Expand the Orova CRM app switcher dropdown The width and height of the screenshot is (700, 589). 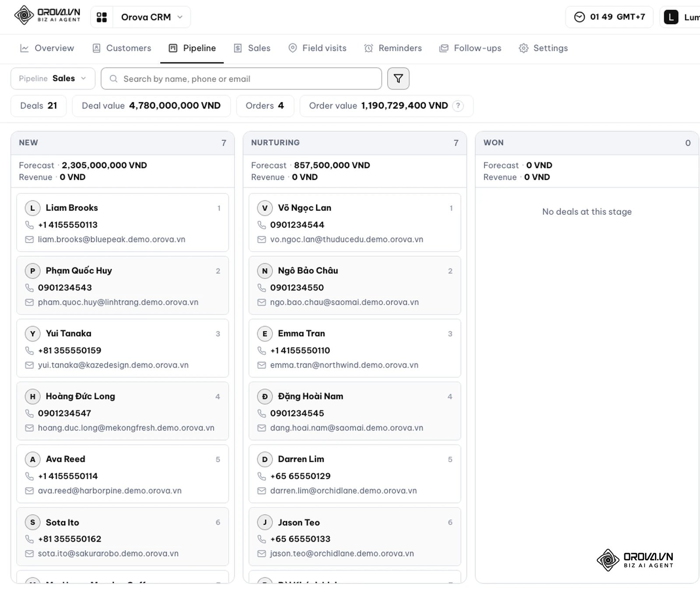151,17
